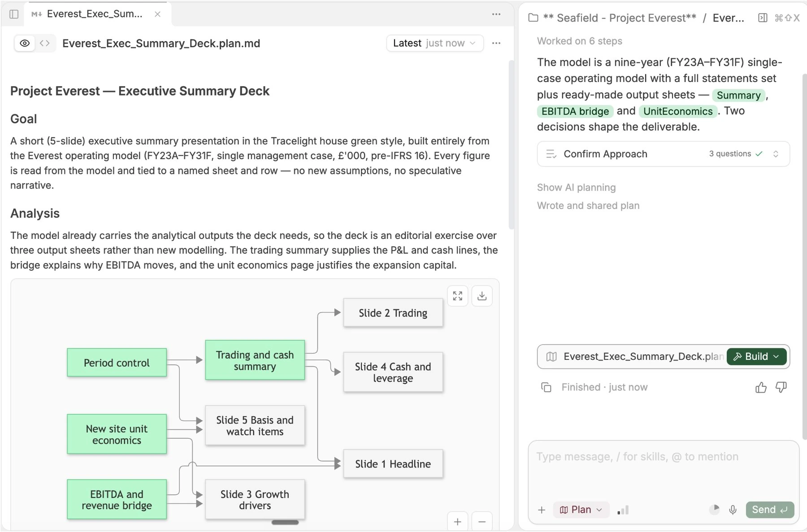Click the Wrote and shared plan step
The height and width of the screenshot is (532, 807).
click(x=588, y=206)
